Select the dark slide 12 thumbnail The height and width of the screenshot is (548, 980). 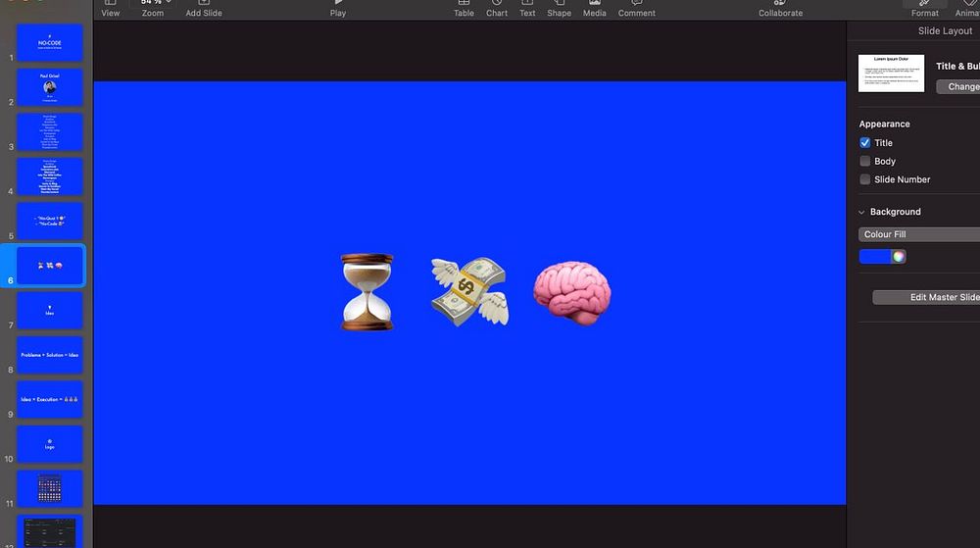click(49, 531)
